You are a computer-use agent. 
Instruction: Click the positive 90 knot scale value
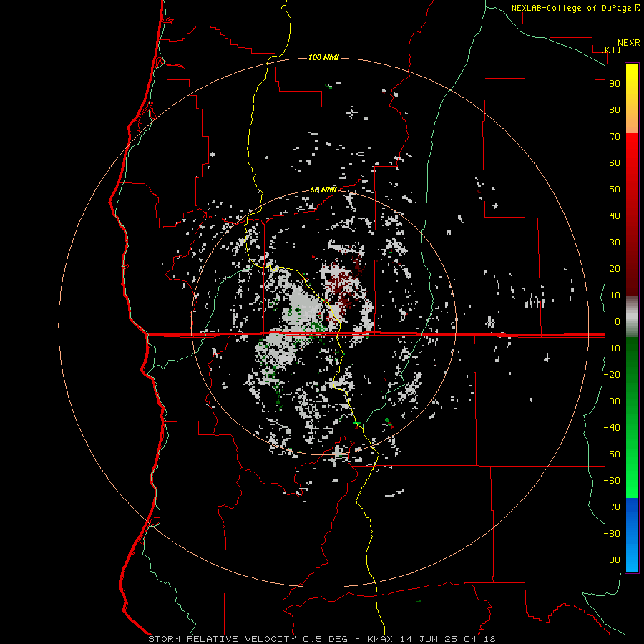(615, 84)
